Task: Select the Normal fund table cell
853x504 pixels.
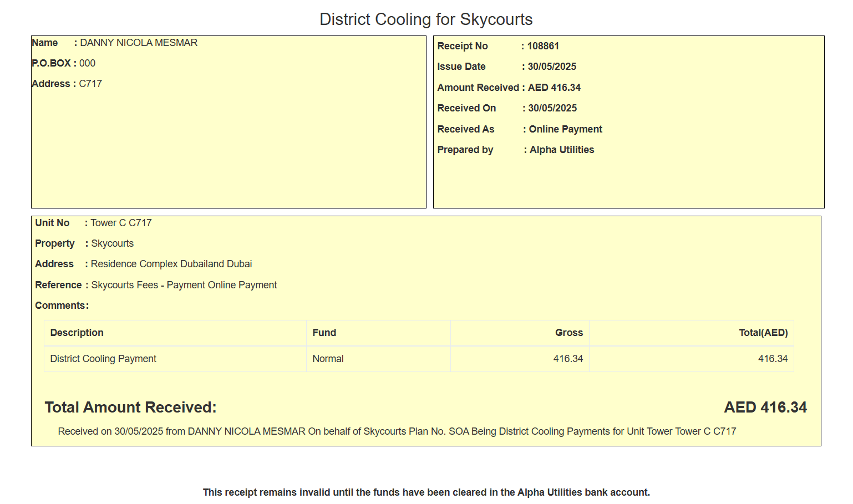Action: (x=328, y=359)
